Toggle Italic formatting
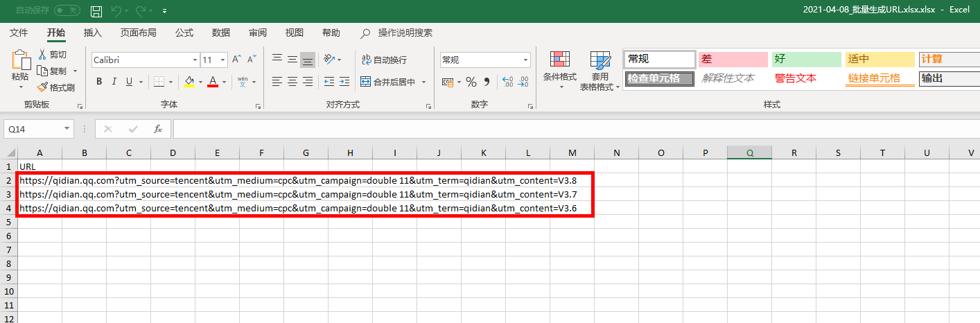The image size is (980, 323). (114, 82)
